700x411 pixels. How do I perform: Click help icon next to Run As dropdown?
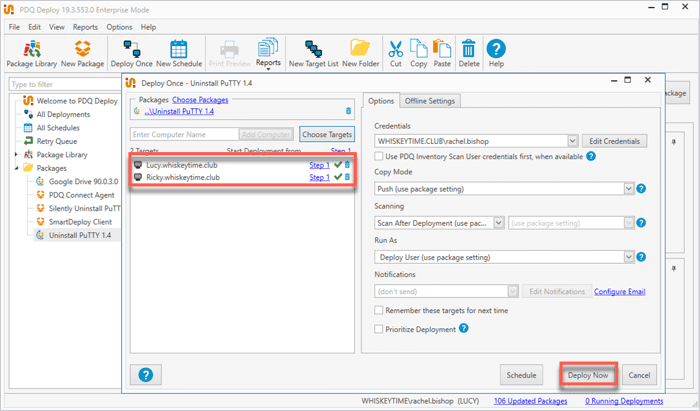[x=641, y=257]
